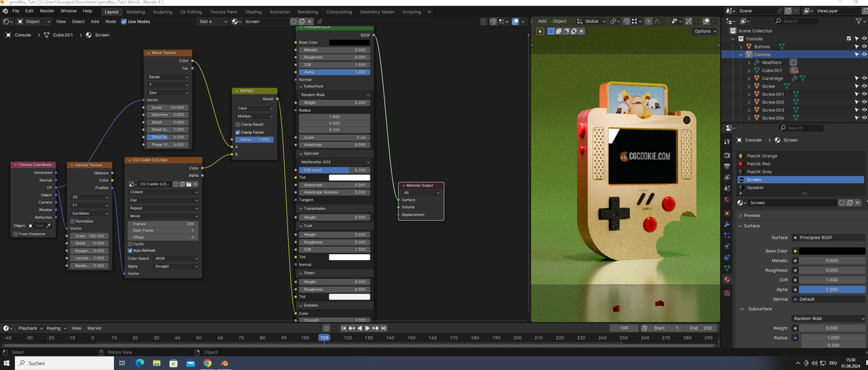Open the Modifiers wrench properties tab
Image resolution: width=868 pixels, height=370 pixels.
click(x=727, y=224)
